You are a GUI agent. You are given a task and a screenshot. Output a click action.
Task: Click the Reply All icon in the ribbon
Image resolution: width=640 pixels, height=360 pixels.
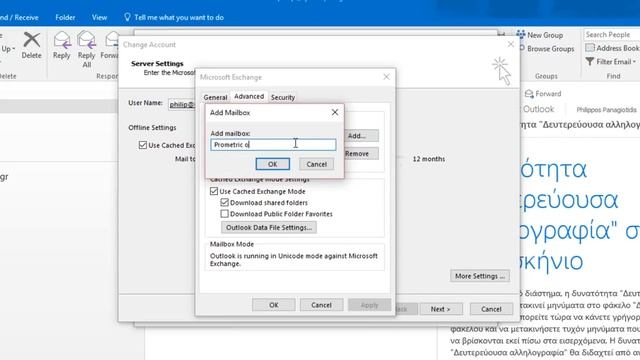tap(86, 40)
